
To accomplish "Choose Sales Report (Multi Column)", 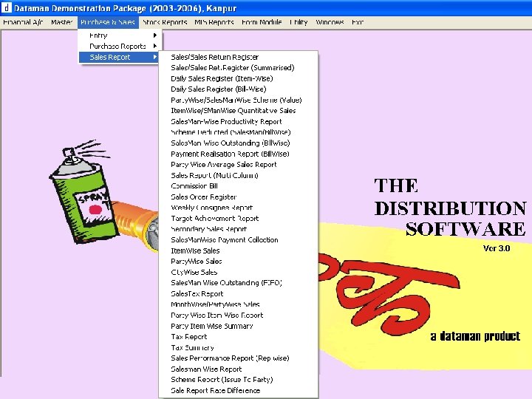I will 238,175.
